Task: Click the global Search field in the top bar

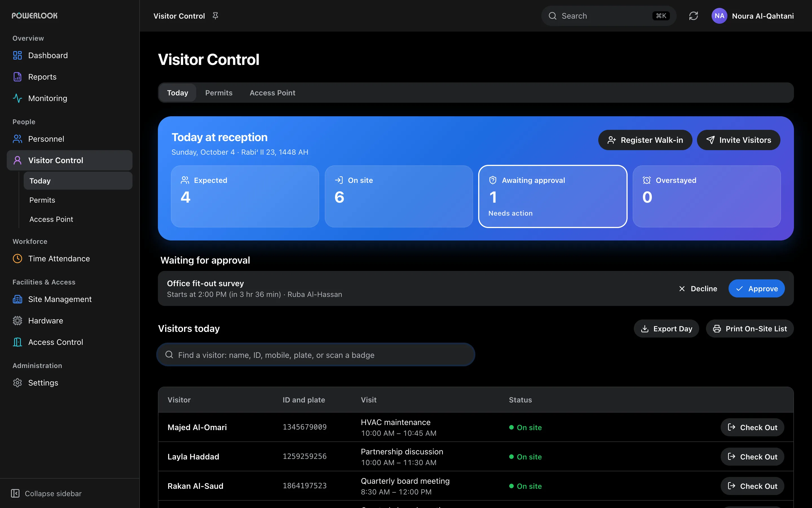Action: (x=609, y=16)
